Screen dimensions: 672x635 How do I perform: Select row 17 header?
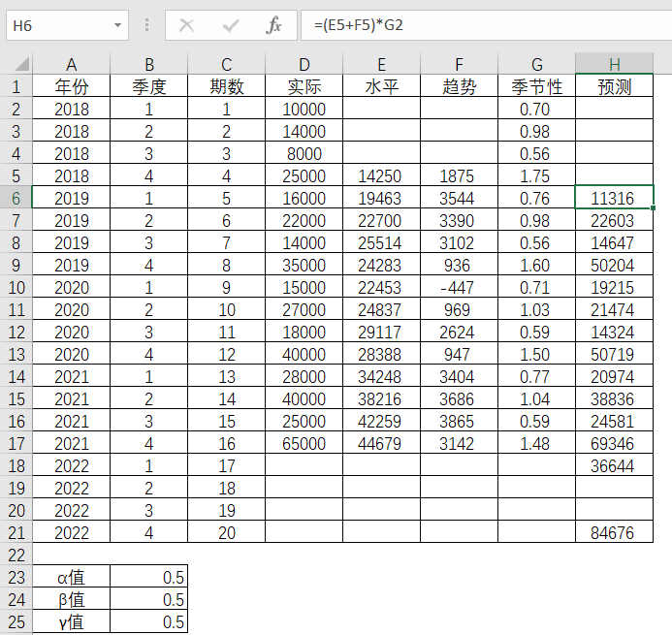(x=16, y=443)
